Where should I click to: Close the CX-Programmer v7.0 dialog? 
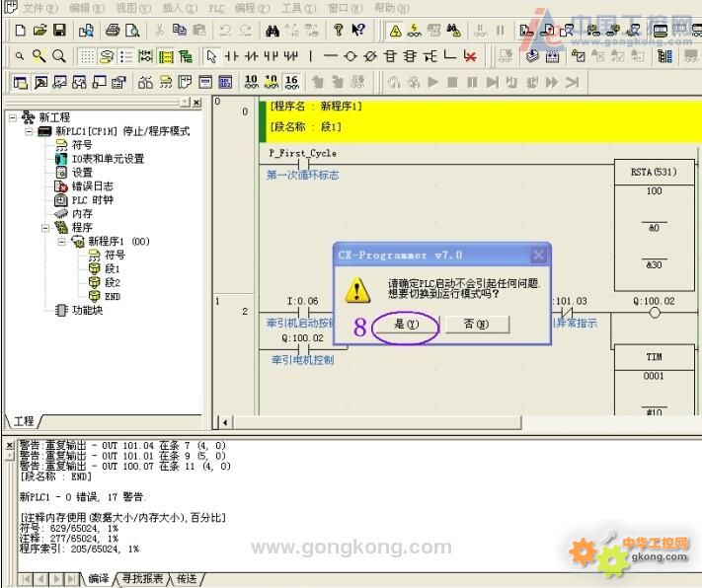[x=538, y=255]
